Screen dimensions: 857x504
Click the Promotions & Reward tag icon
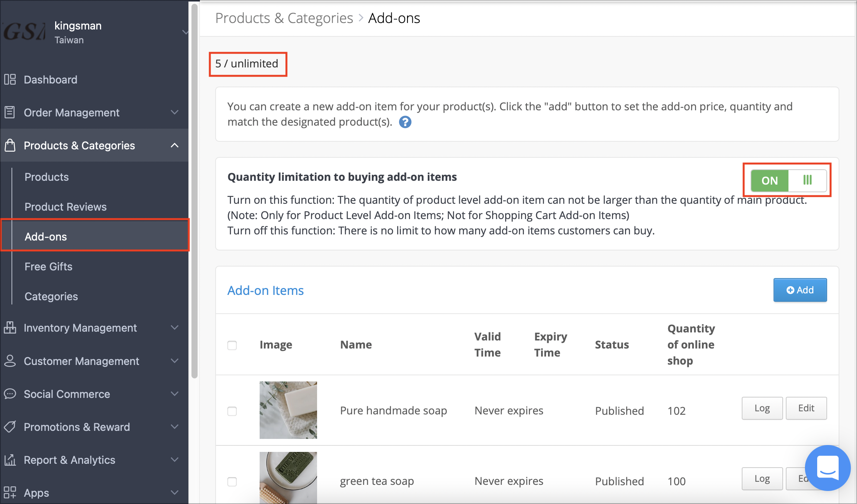coord(10,427)
